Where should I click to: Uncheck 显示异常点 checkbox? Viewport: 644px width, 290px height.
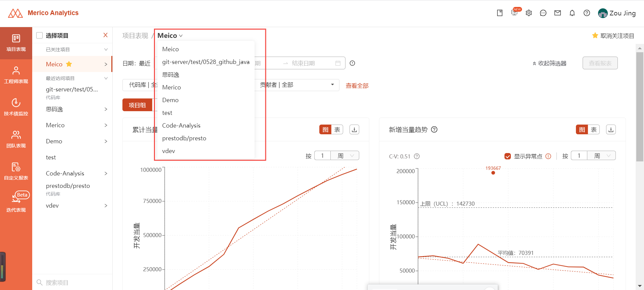click(x=507, y=156)
